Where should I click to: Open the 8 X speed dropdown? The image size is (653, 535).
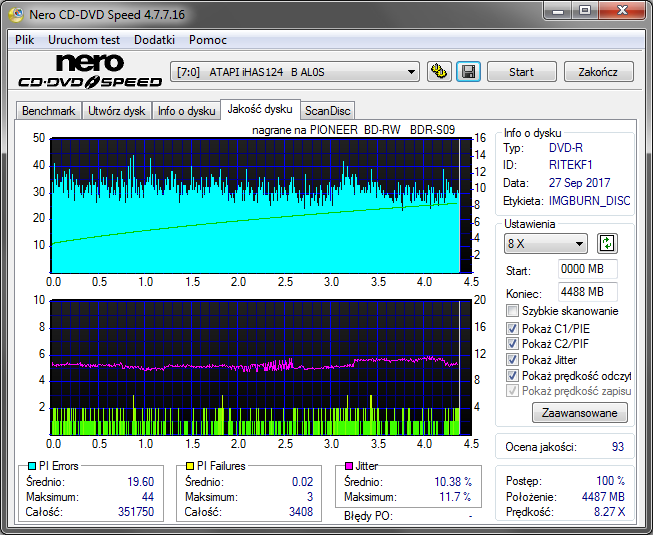(x=546, y=244)
